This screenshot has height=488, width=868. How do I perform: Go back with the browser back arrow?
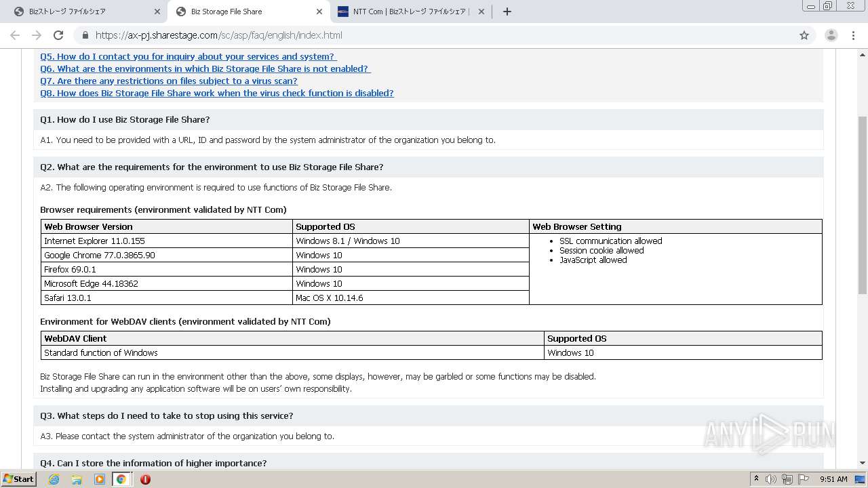[15, 35]
